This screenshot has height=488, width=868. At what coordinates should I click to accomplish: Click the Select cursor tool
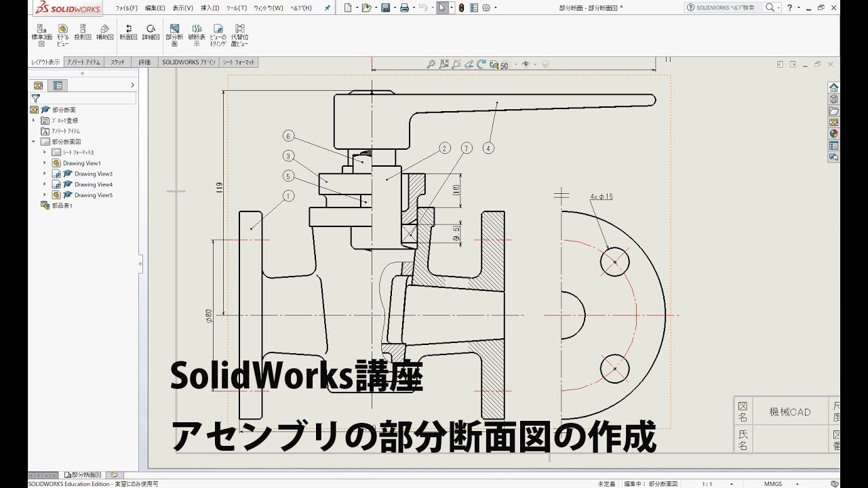coord(442,8)
